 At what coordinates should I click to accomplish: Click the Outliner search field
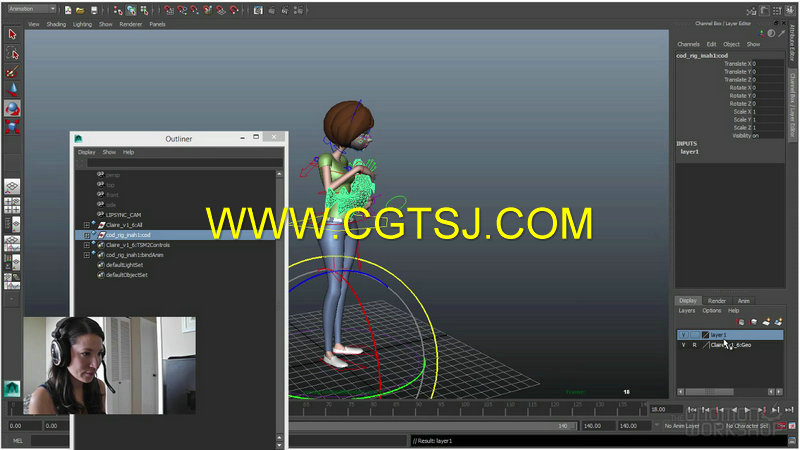pos(184,163)
